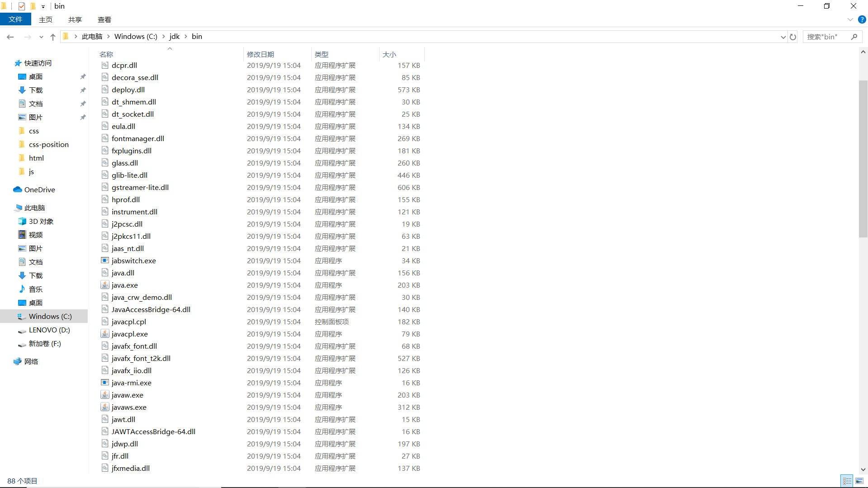Select Windows (C:) drive in sidebar
The width and height of the screenshot is (868, 488).
coord(50,316)
